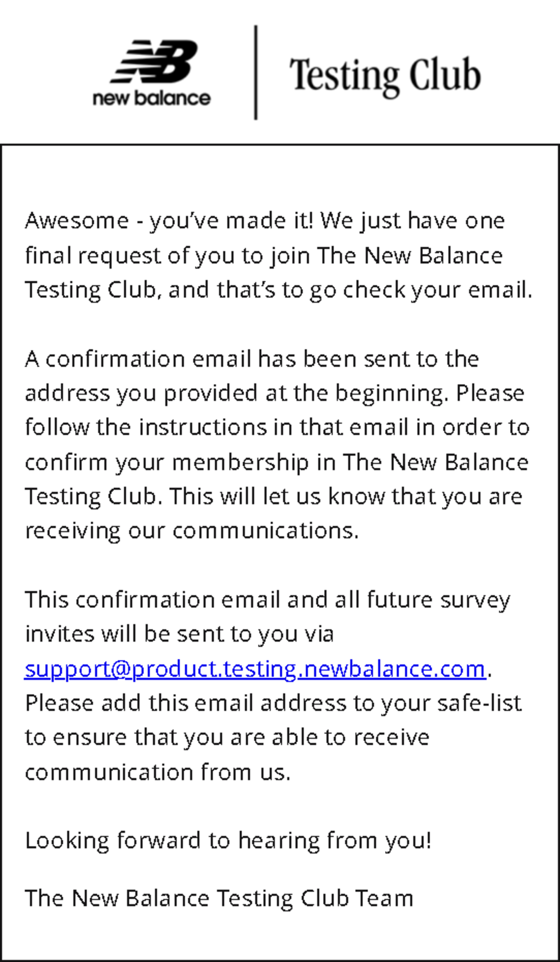Click the line "address you provided at the beginning"

[x=274, y=393]
